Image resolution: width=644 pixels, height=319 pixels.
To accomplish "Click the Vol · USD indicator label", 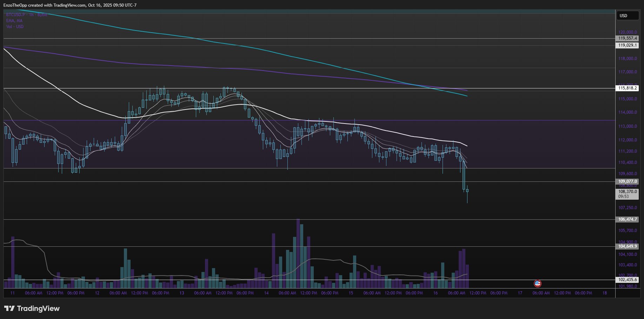I will [15, 27].
